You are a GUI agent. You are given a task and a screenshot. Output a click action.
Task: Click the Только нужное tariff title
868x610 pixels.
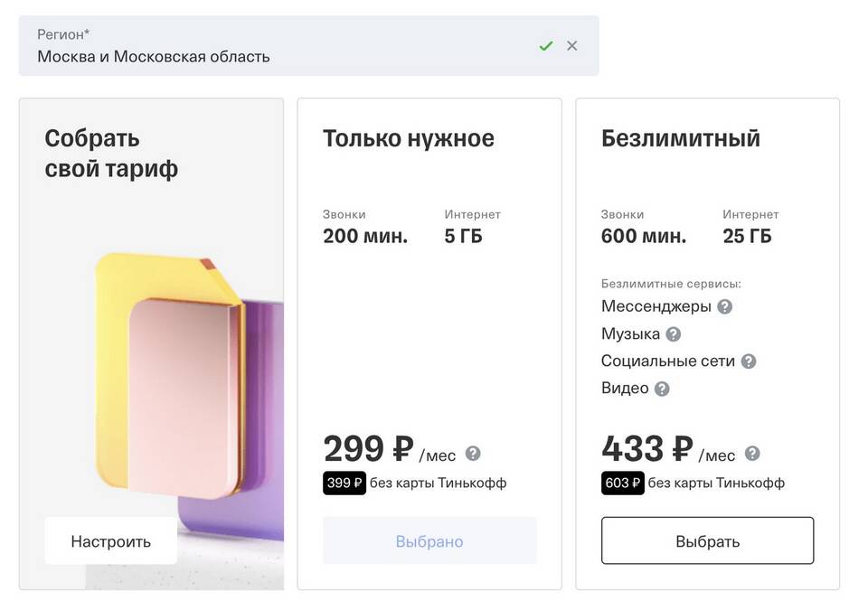click(x=409, y=138)
